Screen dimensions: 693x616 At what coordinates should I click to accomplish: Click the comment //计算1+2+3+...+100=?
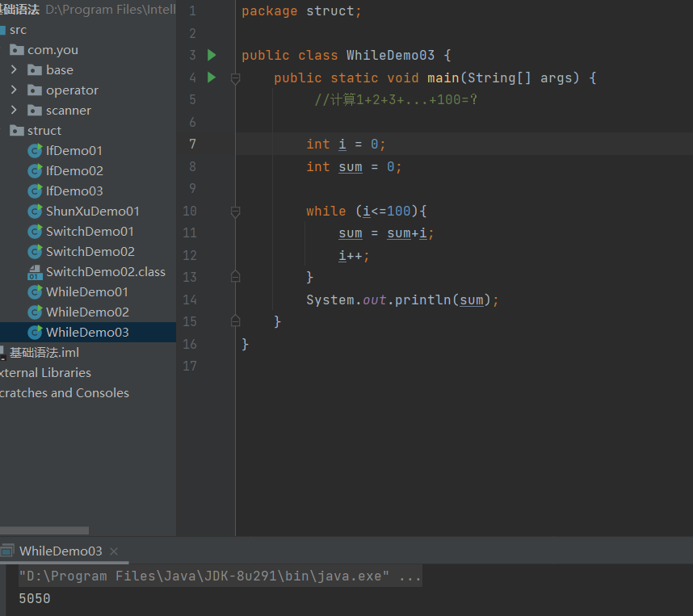396,100
